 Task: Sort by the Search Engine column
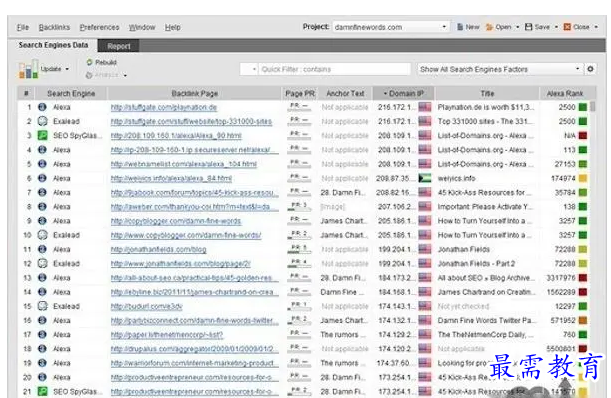pyautogui.click(x=71, y=94)
